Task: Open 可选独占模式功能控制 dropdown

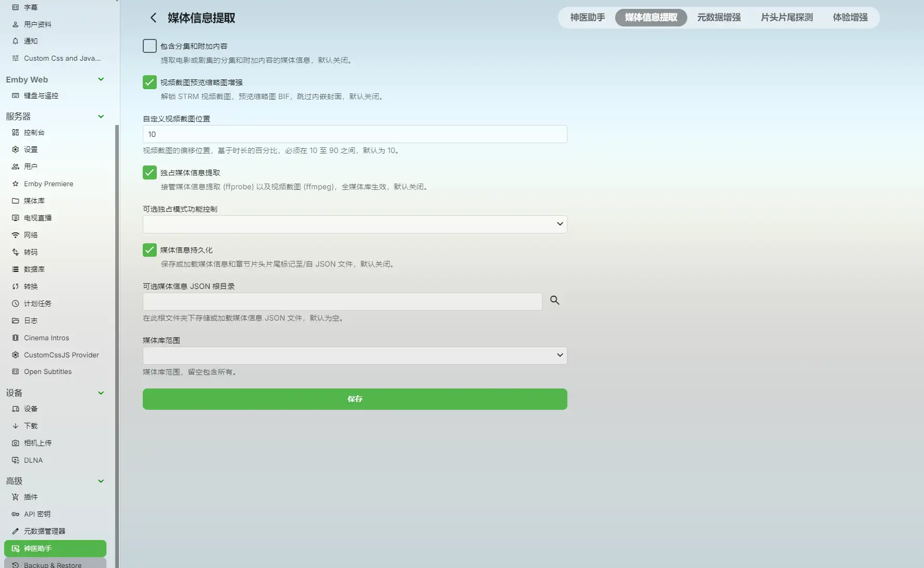Action: tap(355, 224)
